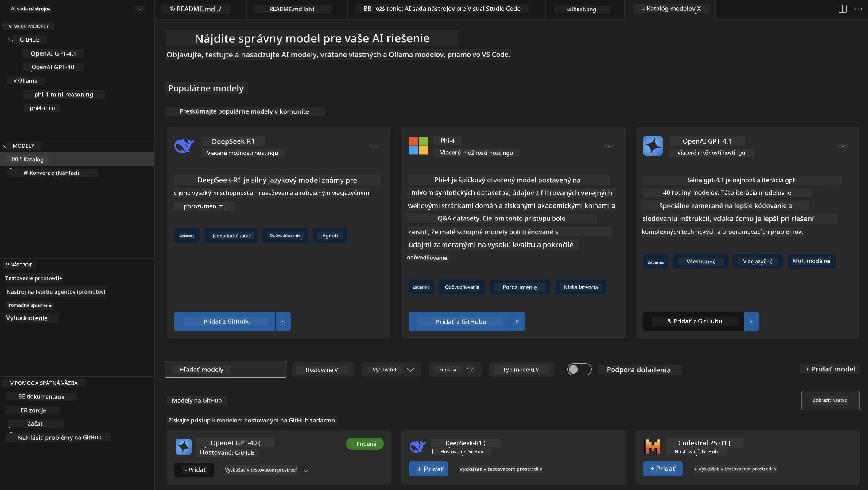868x490 pixels.
Task: Select phi-4-mini-reasoning model in tree
Action: (x=64, y=94)
